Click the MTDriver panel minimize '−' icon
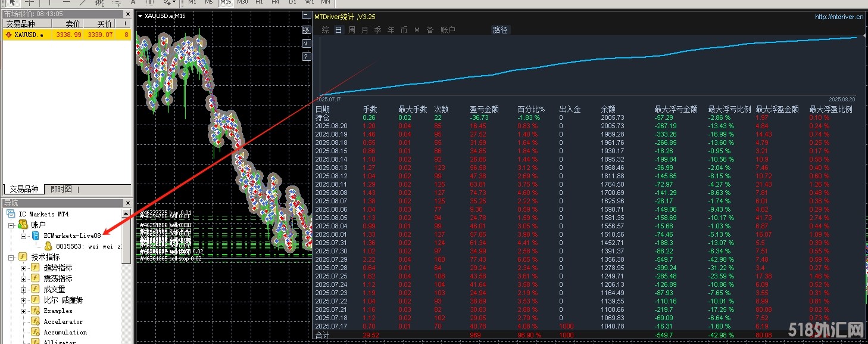Image resolution: width=868 pixels, height=344 pixels. pos(306,16)
